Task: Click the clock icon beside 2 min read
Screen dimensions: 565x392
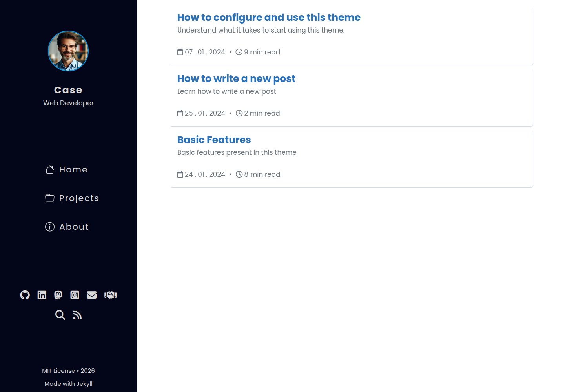Action: (239, 113)
